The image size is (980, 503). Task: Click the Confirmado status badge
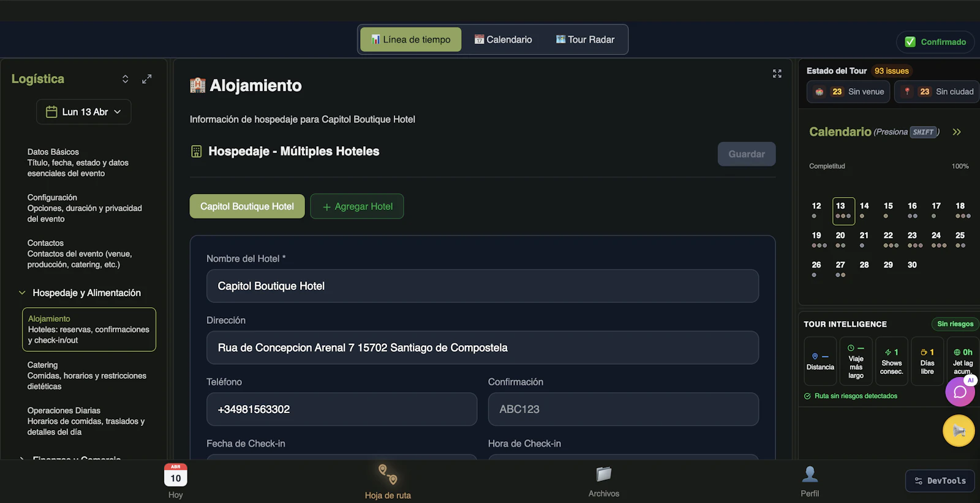coord(935,42)
